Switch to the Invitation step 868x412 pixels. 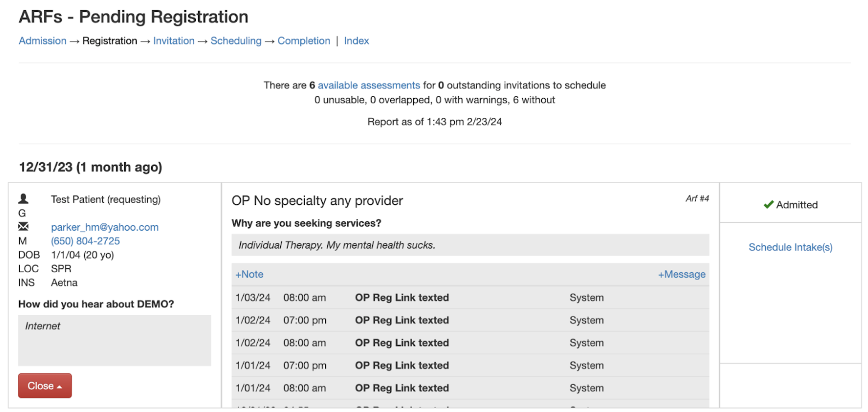coord(174,40)
